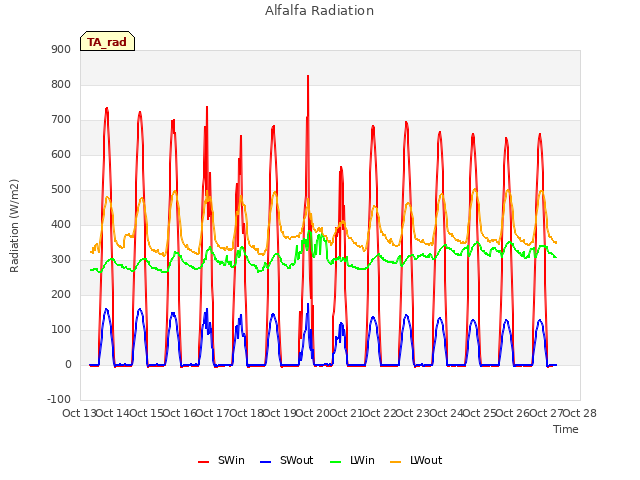The height and width of the screenshot is (480, 640).
Task: Toggle the SWout legend entry
Action: [287, 460]
